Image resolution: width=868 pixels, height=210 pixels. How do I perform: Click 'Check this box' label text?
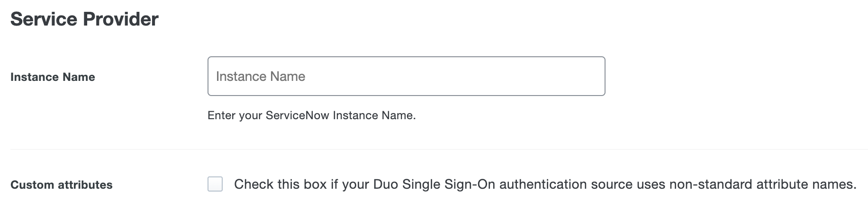pos(280,184)
